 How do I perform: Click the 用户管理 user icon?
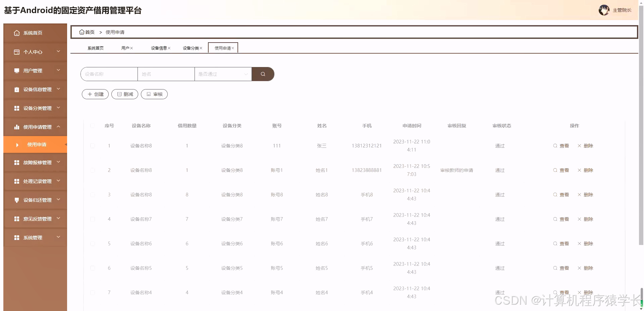point(17,71)
